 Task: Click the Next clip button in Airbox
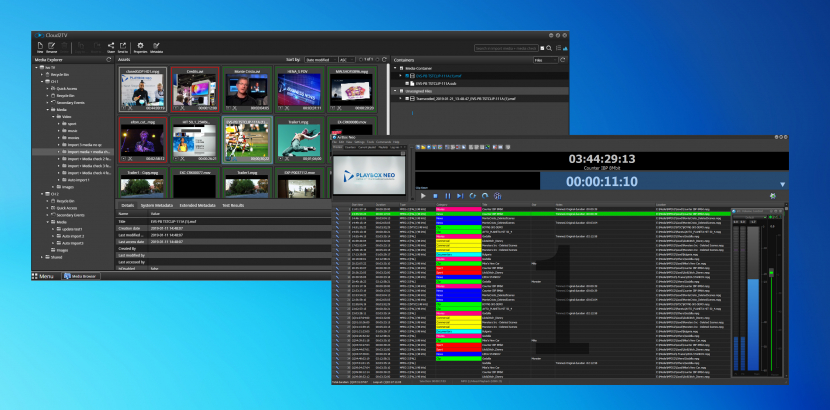459,196
